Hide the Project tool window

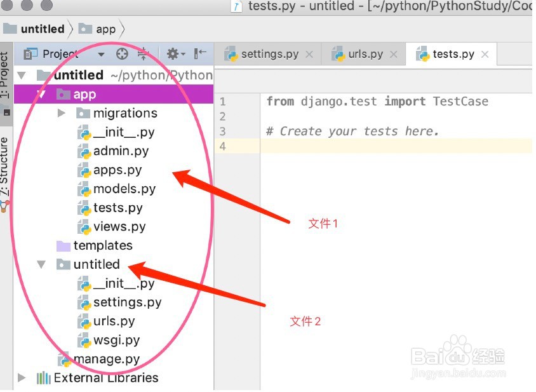coord(200,54)
